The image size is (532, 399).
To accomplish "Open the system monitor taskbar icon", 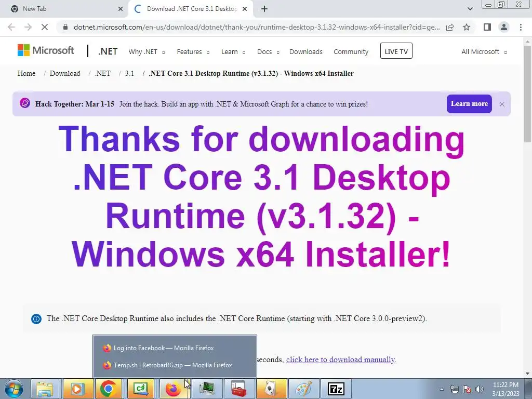I will click(x=207, y=389).
